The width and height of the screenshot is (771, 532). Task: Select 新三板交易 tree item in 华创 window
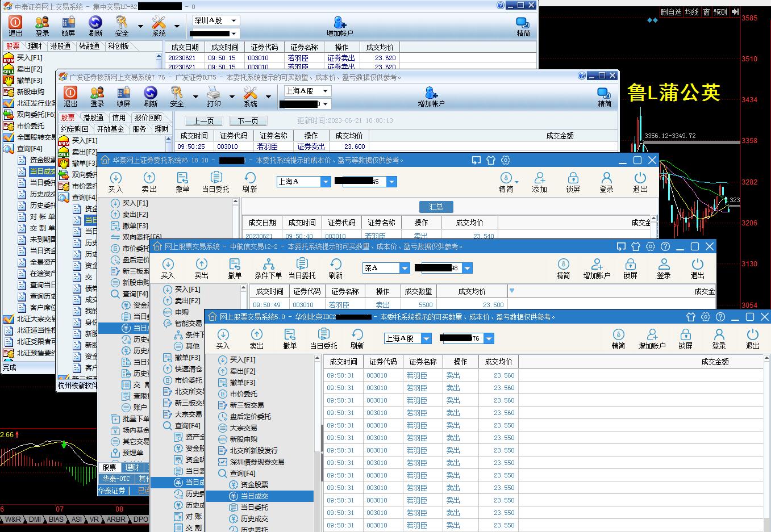(x=247, y=405)
